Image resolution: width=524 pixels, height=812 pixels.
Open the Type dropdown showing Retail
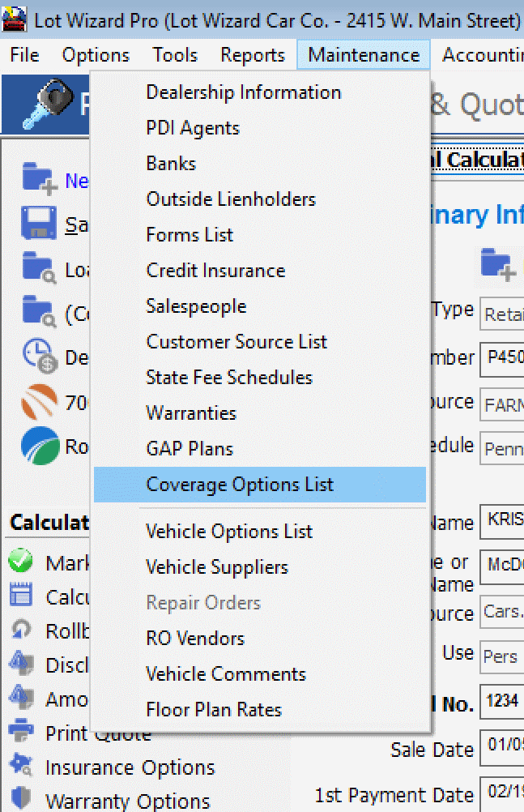point(504,314)
